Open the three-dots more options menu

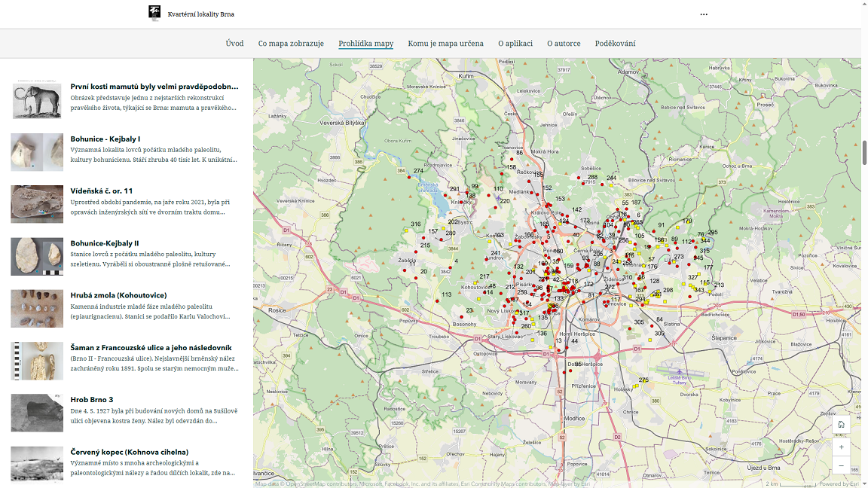704,14
